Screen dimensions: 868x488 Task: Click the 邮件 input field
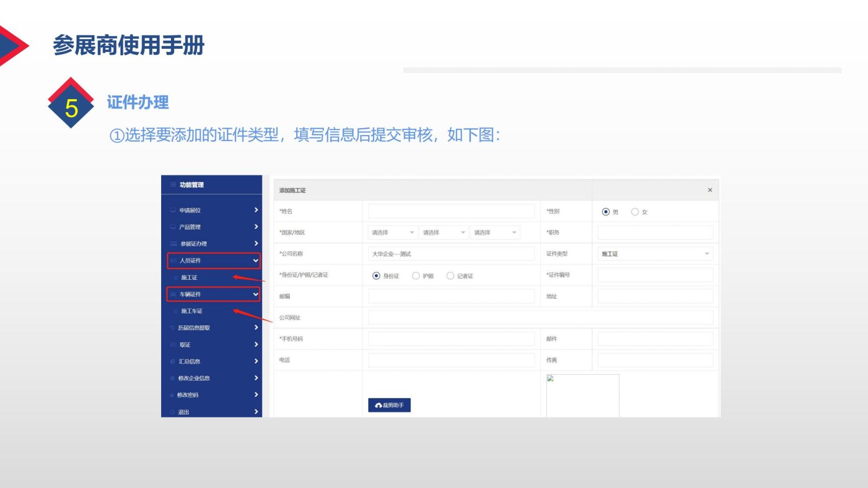[x=655, y=339]
